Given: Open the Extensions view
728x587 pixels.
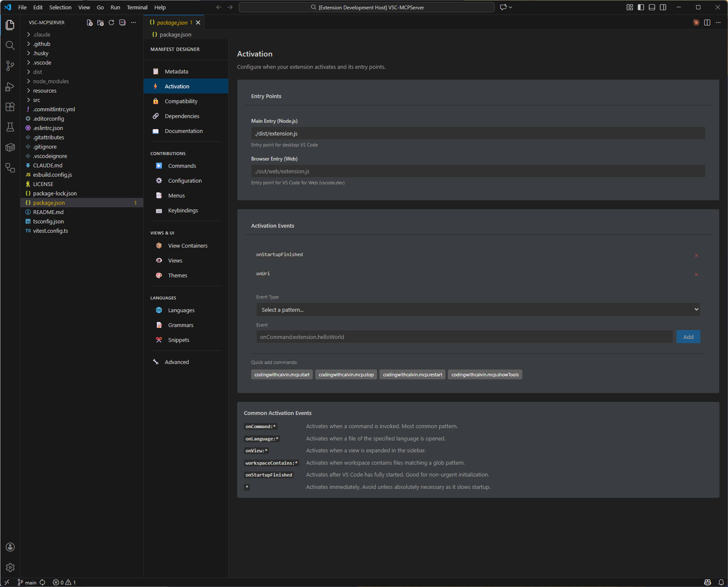Looking at the screenshot, I should click(10, 107).
